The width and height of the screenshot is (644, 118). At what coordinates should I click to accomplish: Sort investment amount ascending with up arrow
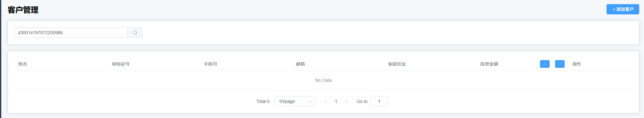[x=545, y=64]
